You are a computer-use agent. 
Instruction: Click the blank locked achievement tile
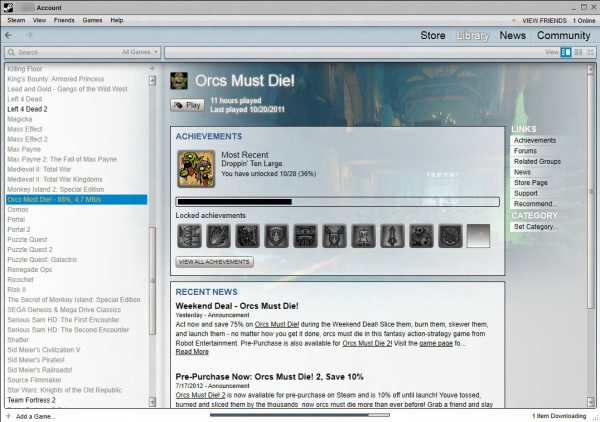(478, 236)
